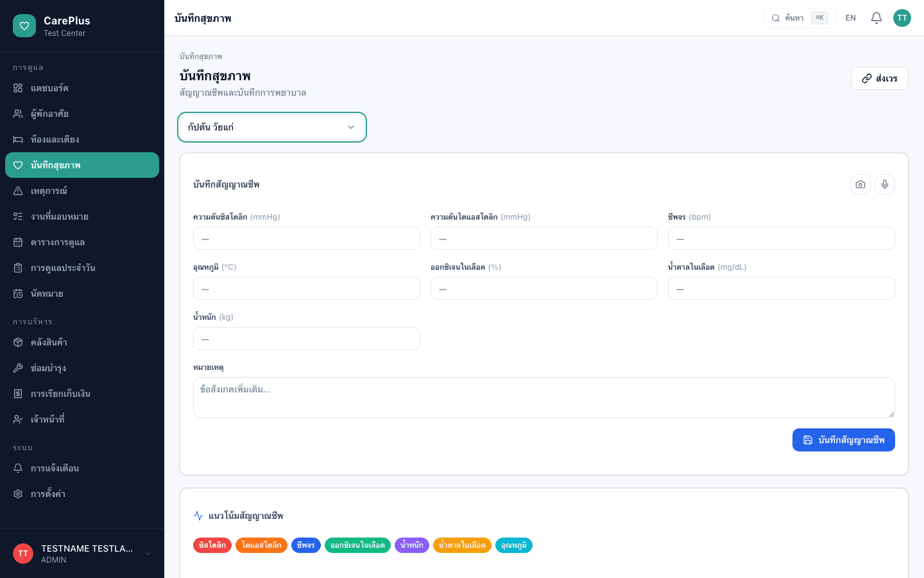Click the blue บันทึกสัญญาณชีพ save button
Viewport: 924px width, 578px height.
pos(844,440)
